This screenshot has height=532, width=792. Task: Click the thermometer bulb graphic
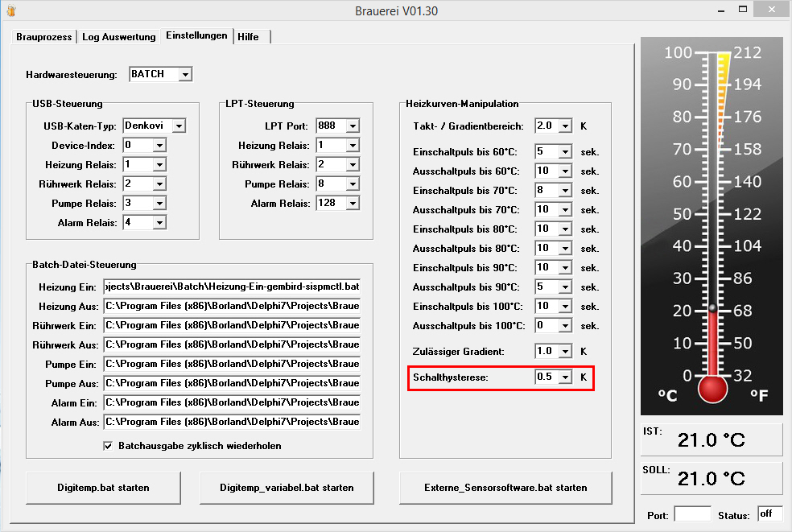pyautogui.click(x=712, y=388)
